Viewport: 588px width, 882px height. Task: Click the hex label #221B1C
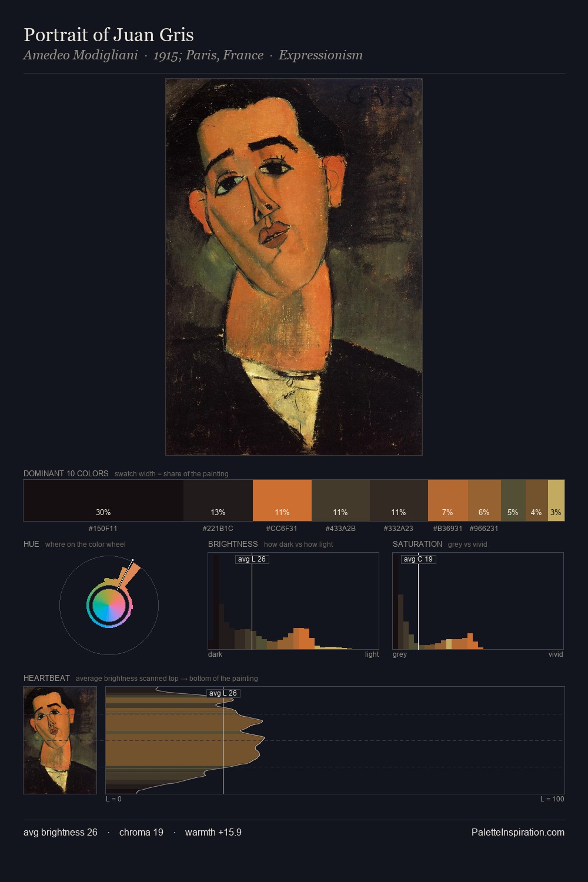218,529
